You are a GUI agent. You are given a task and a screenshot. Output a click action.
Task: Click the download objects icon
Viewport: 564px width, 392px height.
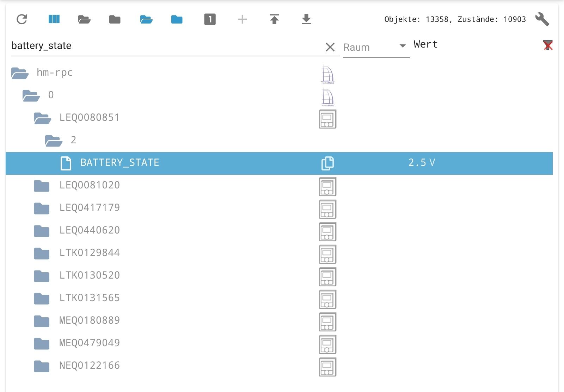[306, 19]
